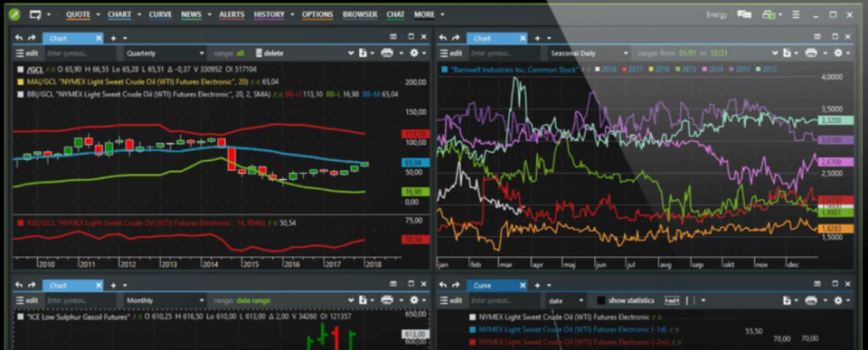
Task: Open settings gear in Monthly chart toolbar
Action: coord(414,300)
